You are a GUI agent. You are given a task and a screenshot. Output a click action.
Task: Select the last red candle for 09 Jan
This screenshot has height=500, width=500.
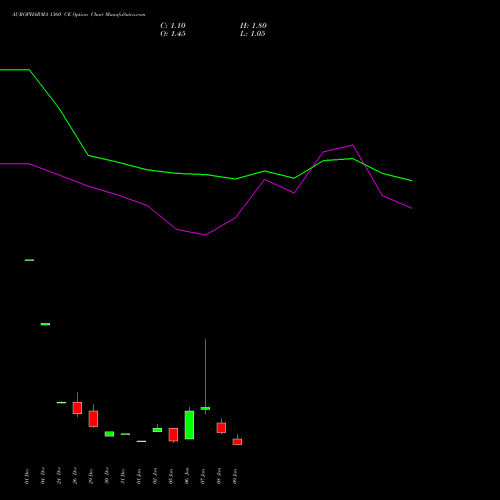point(237,442)
